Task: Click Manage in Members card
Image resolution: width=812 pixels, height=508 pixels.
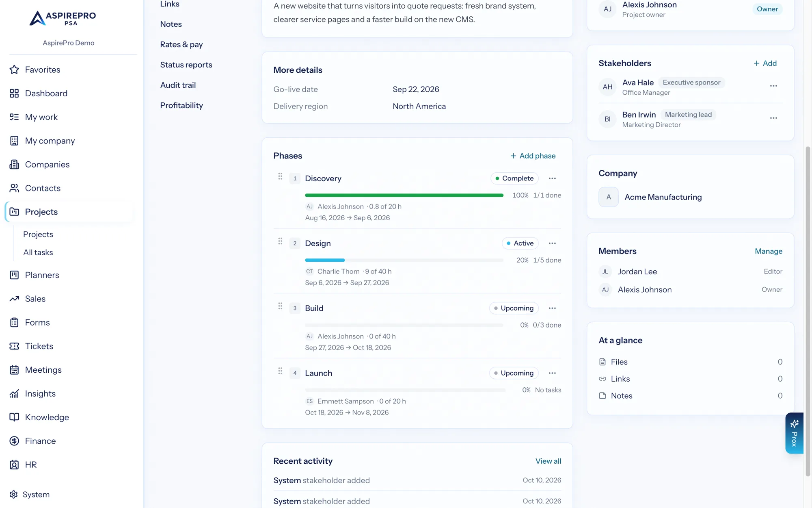Action: (769, 251)
